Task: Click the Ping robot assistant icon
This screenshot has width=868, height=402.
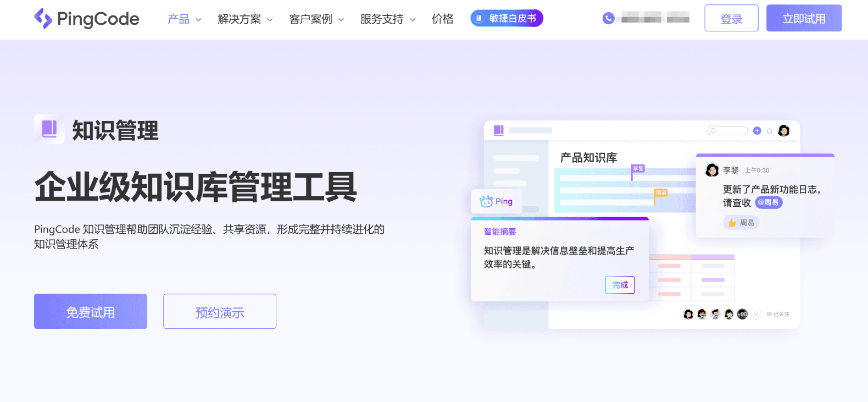Action: coord(486,201)
